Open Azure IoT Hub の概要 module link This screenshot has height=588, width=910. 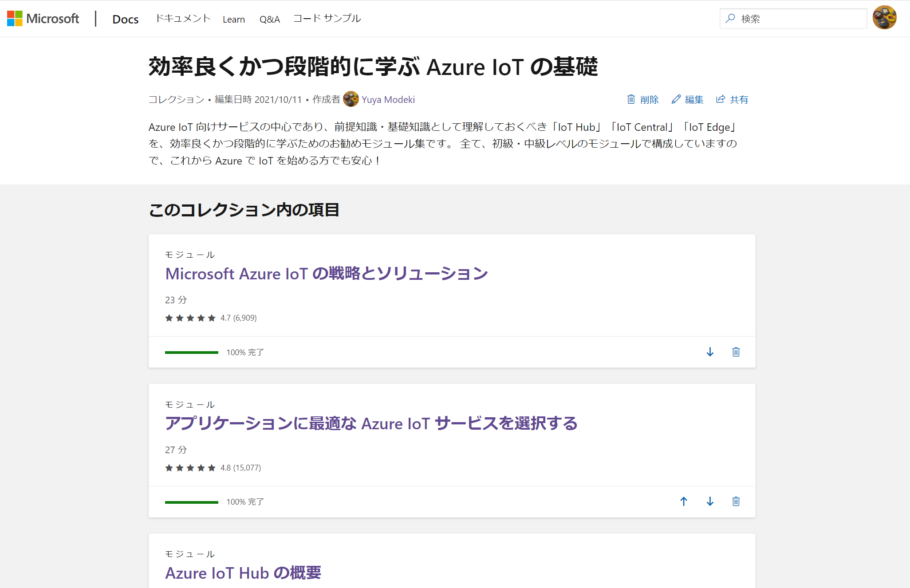coord(243,573)
